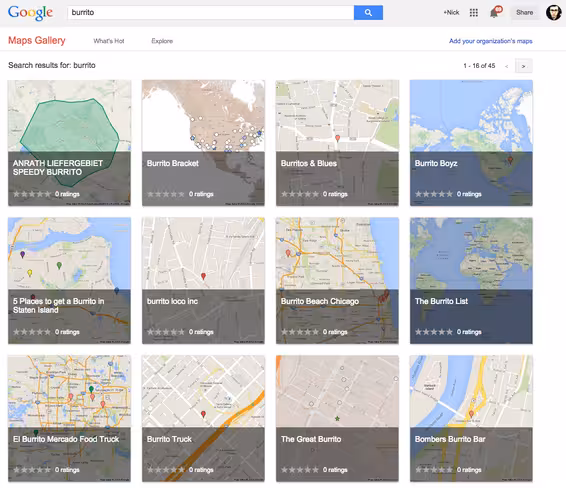Click star rating on Staten Island card
This screenshot has width=566, height=488.
coord(32,332)
